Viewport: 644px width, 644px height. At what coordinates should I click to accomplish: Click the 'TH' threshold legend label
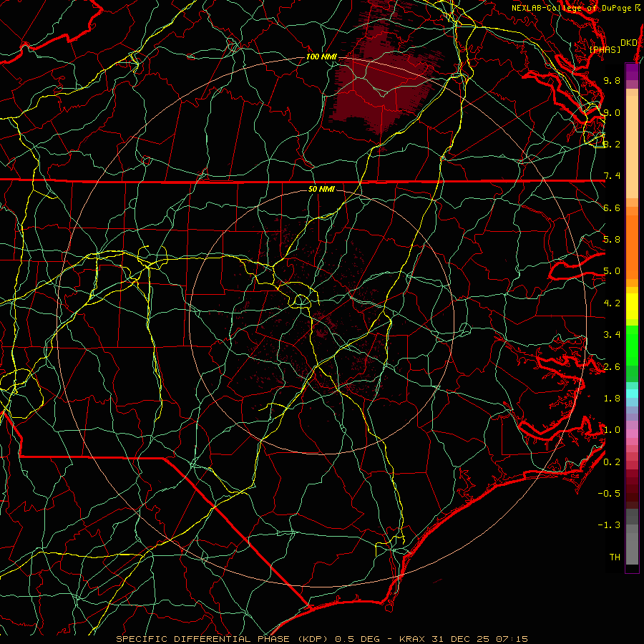tap(615, 557)
